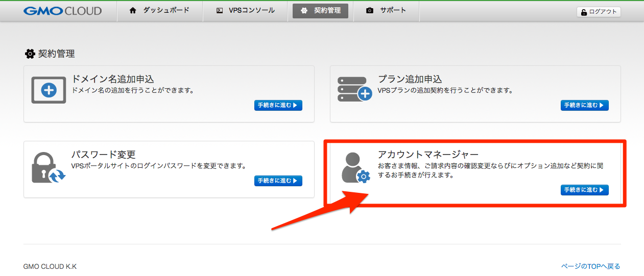The image size is (644, 276).
Task: Click the ページのTOPへ戻る link
Action: (590, 266)
